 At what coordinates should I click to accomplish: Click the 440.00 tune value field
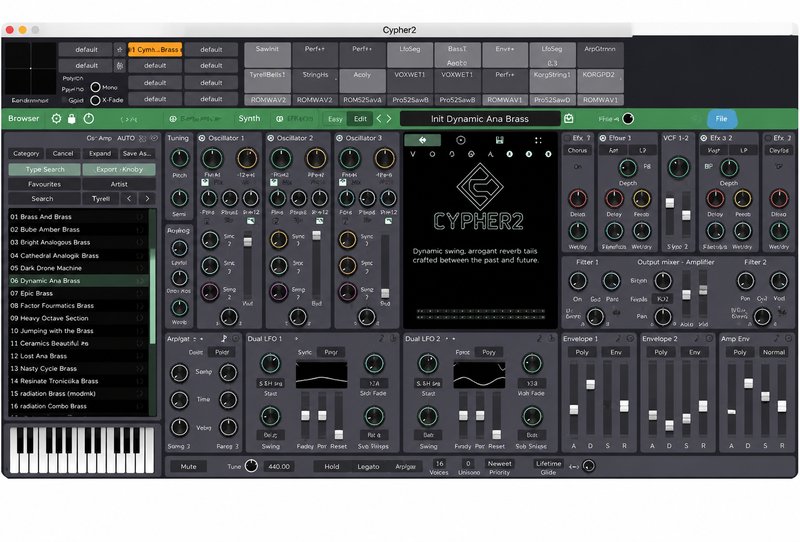click(279, 466)
